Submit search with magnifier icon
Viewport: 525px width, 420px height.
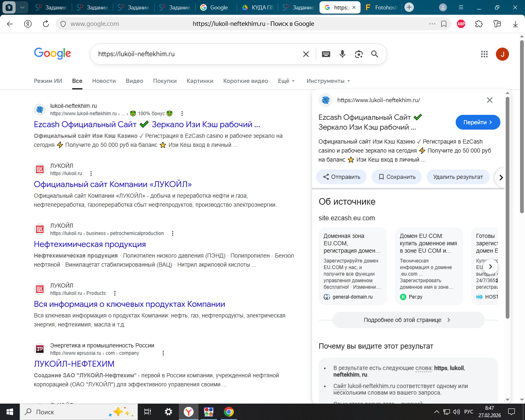click(x=374, y=54)
